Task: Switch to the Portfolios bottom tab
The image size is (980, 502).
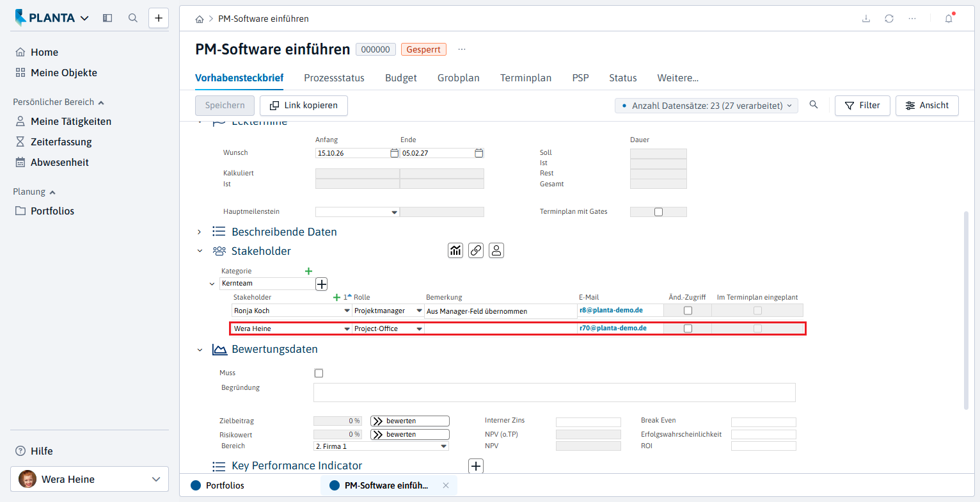Action: (217, 485)
